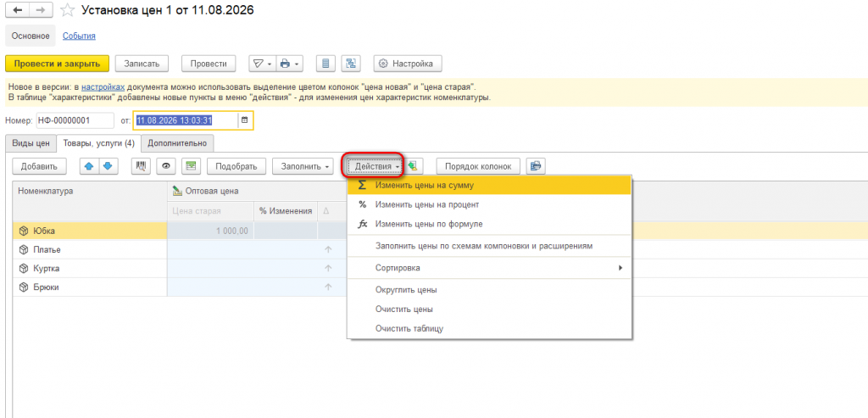Switch to the Виды цен tab
The height and width of the screenshot is (418, 868).
coord(31,143)
